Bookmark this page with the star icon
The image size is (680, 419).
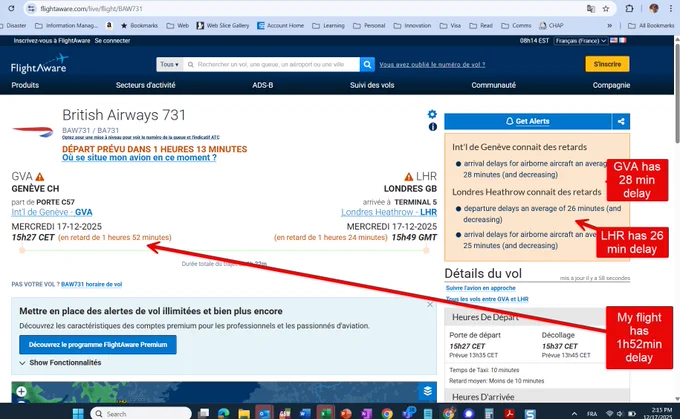click(x=606, y=8)
